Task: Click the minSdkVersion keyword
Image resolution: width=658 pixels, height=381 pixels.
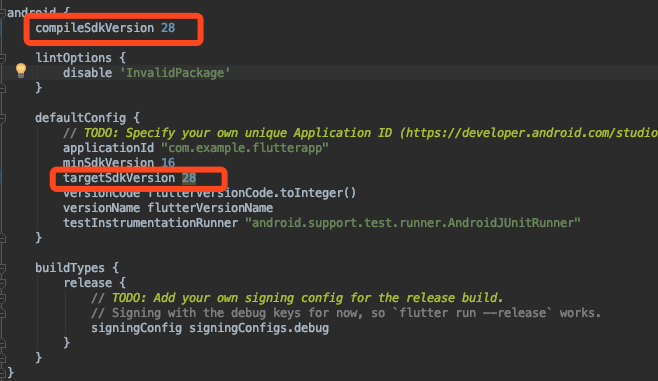Action: (x=108, y=163)
